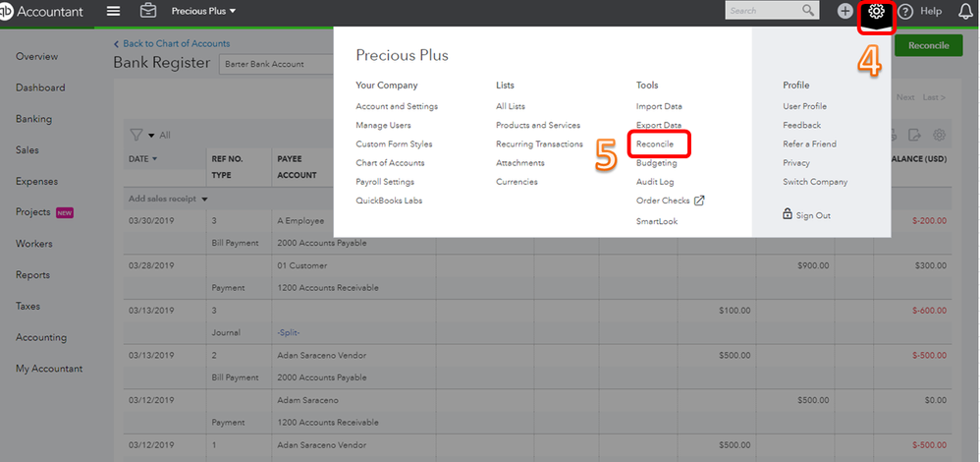980x462 pixels.
Task: Go to Sales in the sidebar
Action: pyautogui.click(x=27, y=150)
